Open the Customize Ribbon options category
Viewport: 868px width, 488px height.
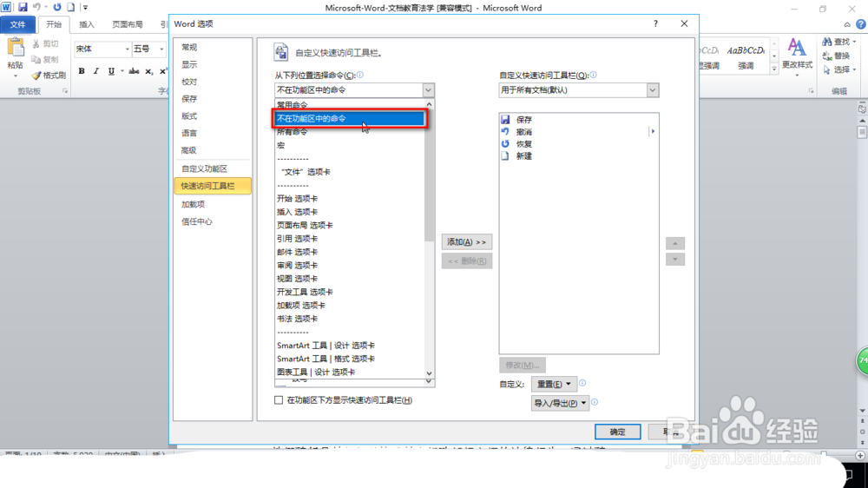click(213, 168)
